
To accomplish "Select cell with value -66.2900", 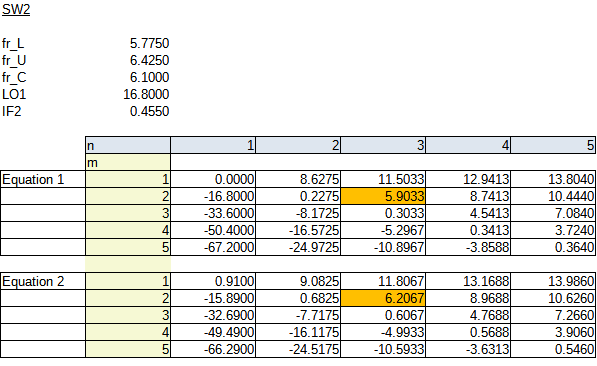I will tap(213, 349).
